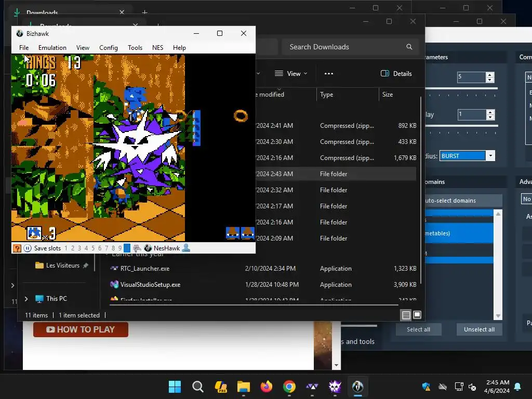532x399 pixels.
Task: Click the domains list scrollbar down arrow
Action: 498,316
